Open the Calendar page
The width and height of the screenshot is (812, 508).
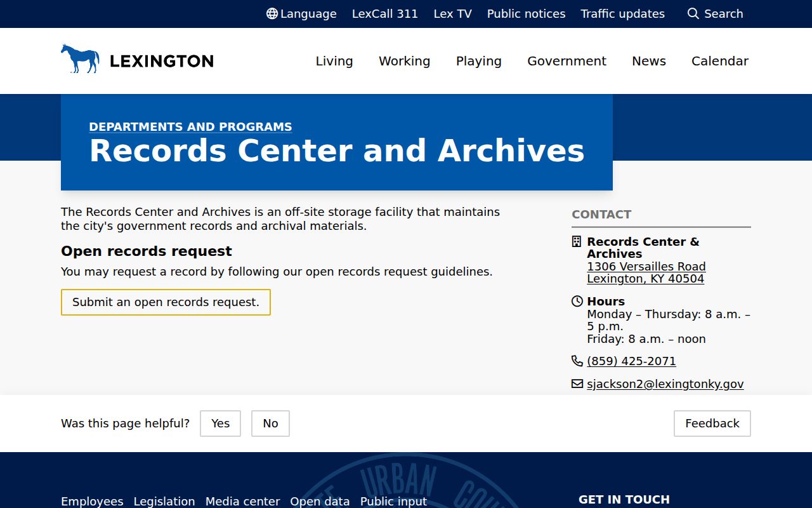(720, 61)
